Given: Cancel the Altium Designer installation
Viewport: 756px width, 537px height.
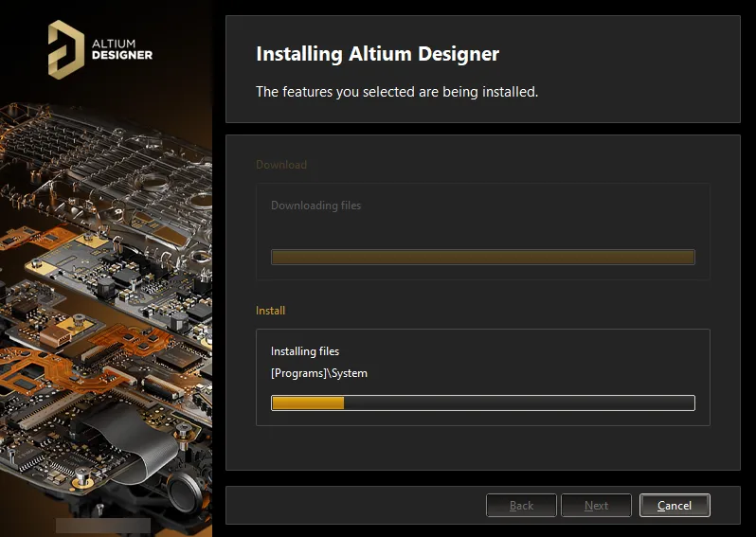Looking at the screenshot, I should [x=675, y=505].
